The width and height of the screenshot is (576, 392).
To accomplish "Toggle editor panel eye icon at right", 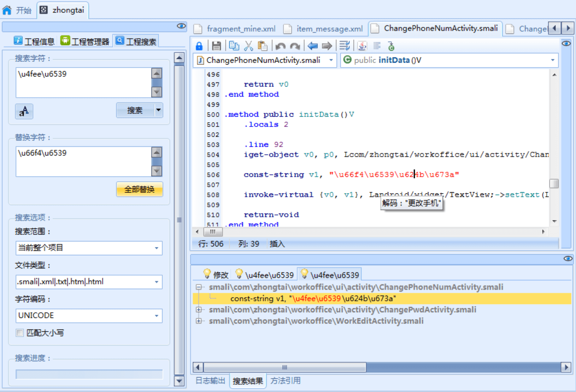I will click(566, 43).
